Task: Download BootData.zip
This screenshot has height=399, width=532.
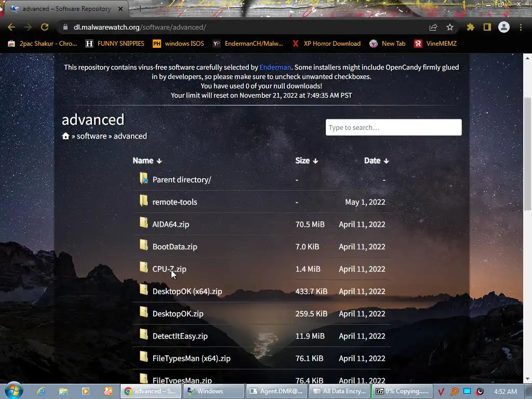Action: pos(175,247)
